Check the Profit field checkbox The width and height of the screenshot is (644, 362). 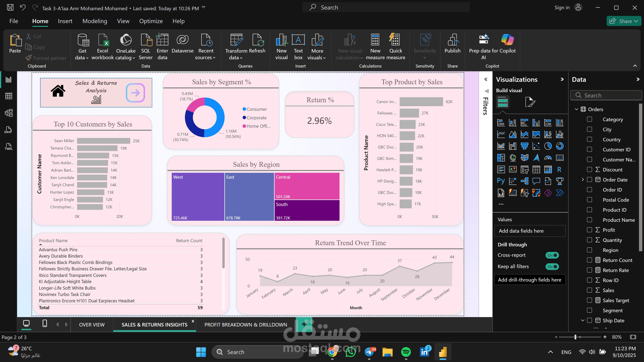[589, 230]
